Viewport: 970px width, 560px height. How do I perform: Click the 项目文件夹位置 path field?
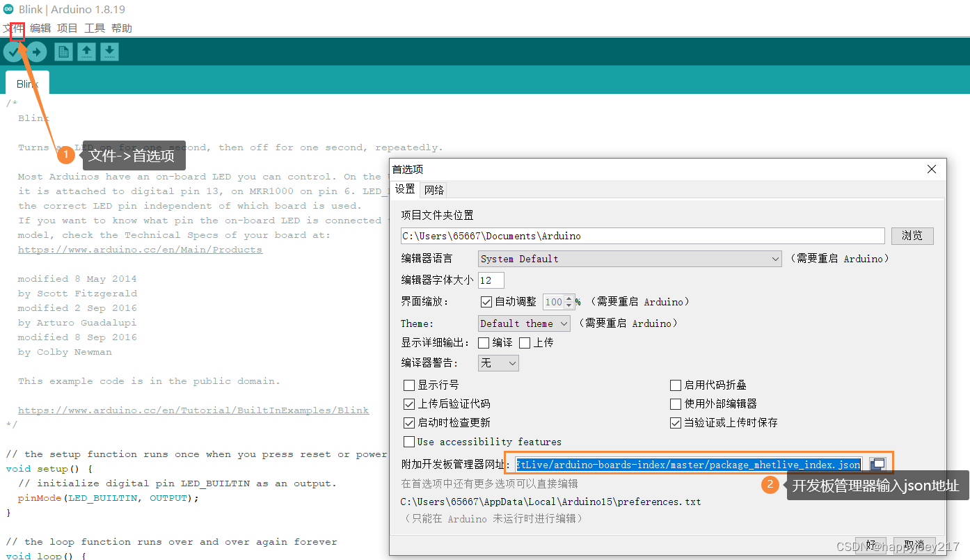(x=642, y=236)
